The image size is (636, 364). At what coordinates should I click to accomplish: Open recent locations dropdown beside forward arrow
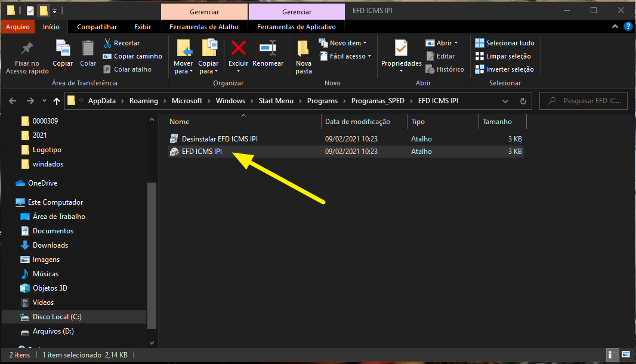click(x=44, y=101)
